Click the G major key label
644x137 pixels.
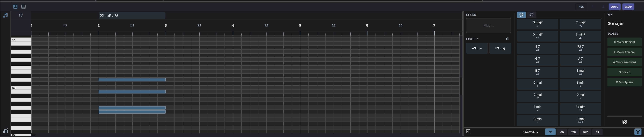point(615,23)
